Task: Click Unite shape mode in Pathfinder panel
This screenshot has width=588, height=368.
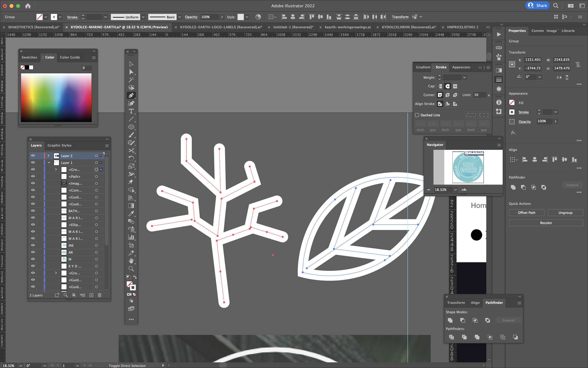Action: point(450,320)
